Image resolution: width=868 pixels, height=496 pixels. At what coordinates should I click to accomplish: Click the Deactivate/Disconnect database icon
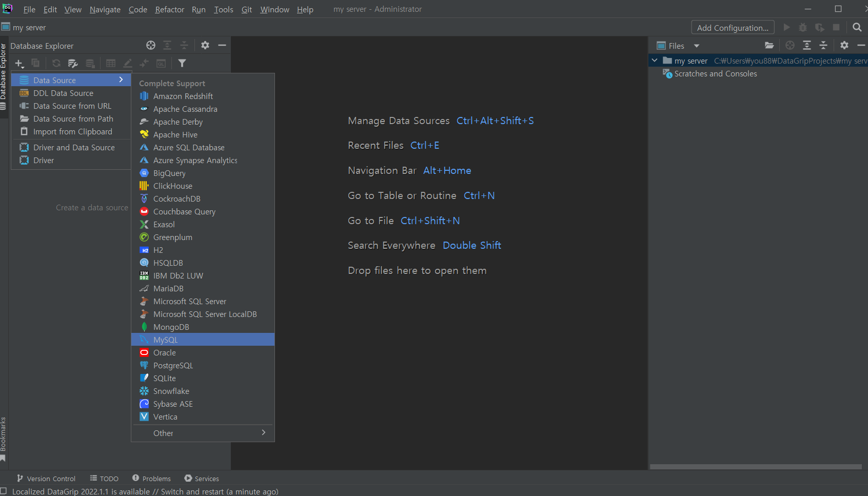point(90,63)
